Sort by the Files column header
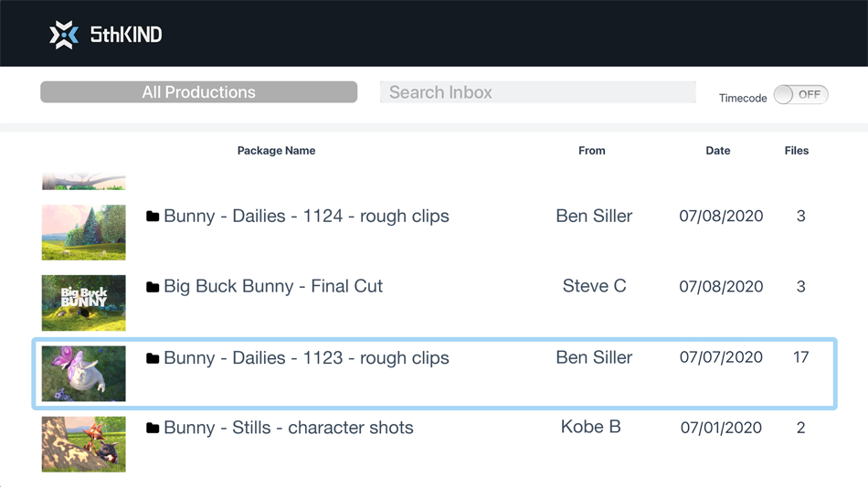This screenshot has height=488, width=868. click(x=796, y=151)
